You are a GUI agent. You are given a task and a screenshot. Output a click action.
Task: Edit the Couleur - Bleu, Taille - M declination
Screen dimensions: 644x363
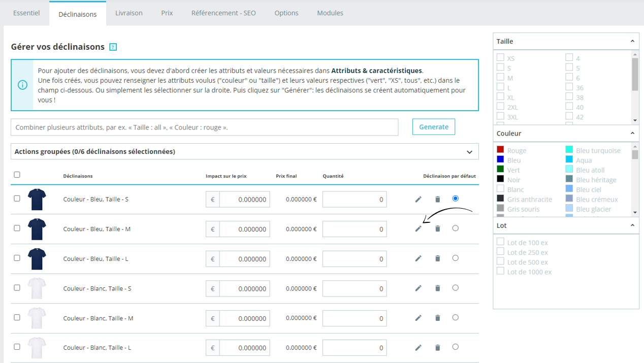pos(418,229)
